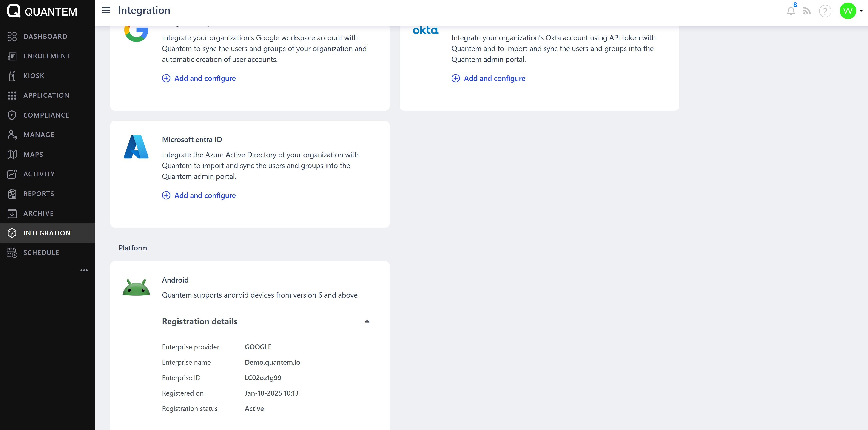Click the notifications bell icon

tap(791, 11)
